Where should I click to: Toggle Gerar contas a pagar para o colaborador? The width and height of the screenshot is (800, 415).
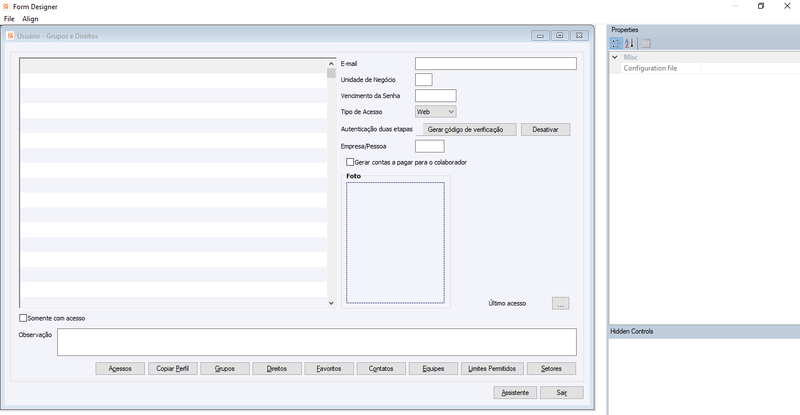349,162
